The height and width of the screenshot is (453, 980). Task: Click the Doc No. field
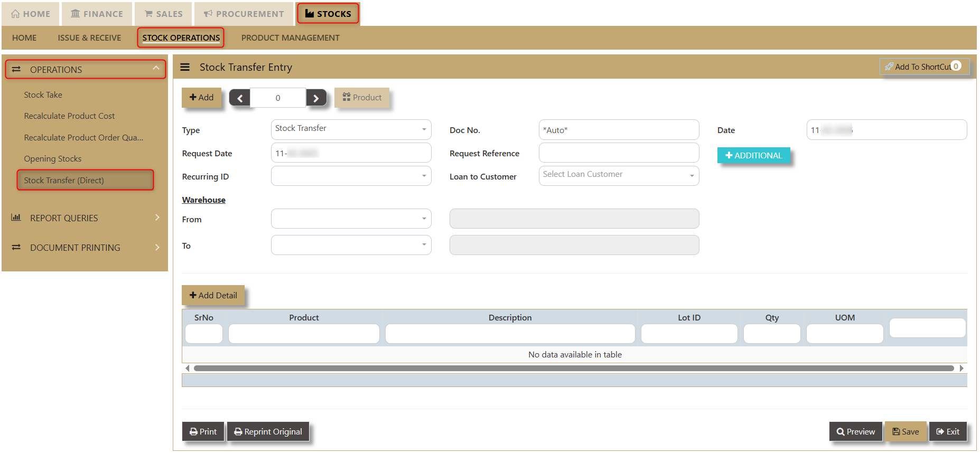(619, 129)
